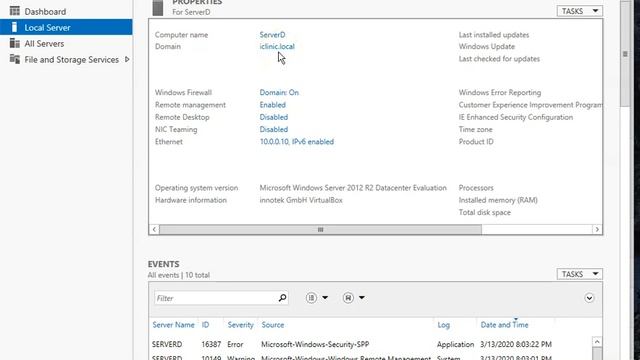This screenshot has width=640, height=360.
Task: Click the Remote management Enabled link
Action: (273, 105)
